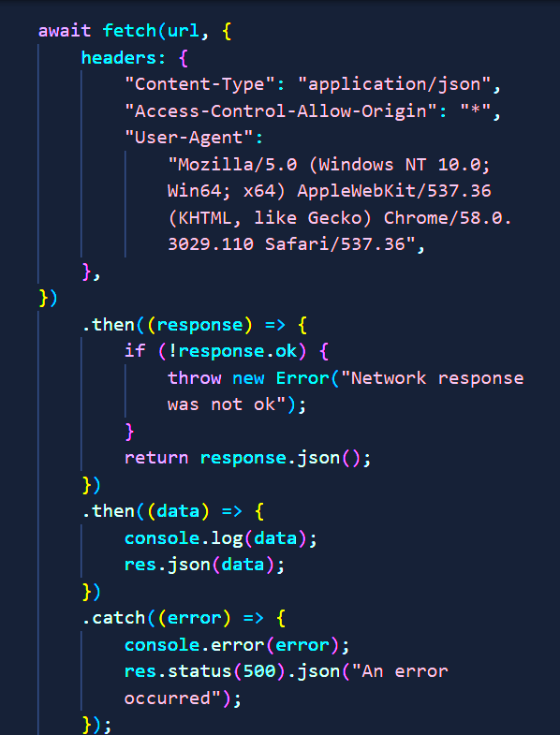
Task: Click response.json() call
Action: (x=281, y=458)
